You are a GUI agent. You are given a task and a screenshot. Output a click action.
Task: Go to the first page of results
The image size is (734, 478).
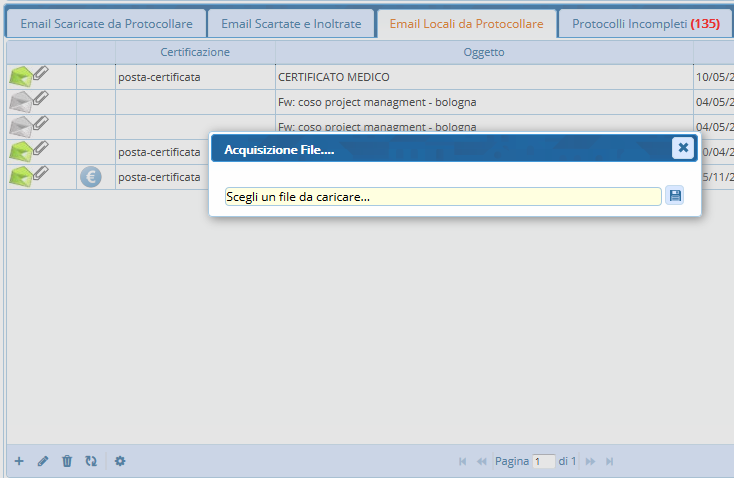click(462, 461)
